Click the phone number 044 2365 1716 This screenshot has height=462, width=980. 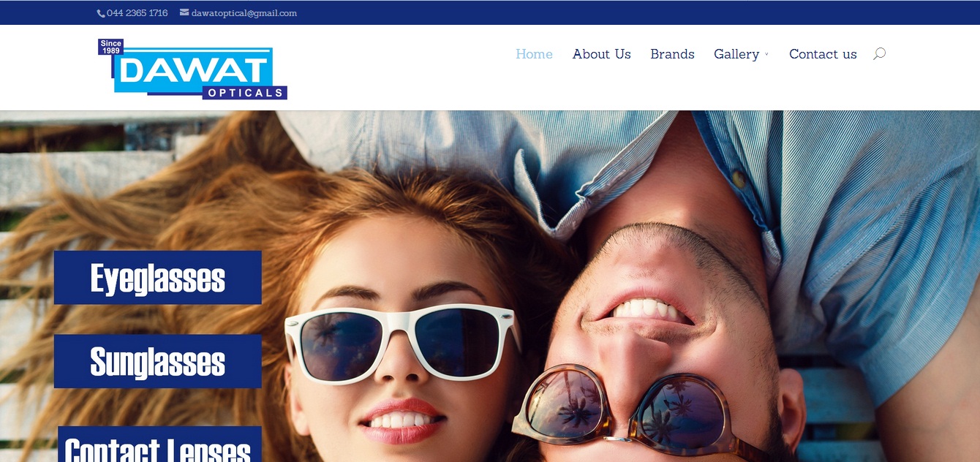click(x=137, y=13)
